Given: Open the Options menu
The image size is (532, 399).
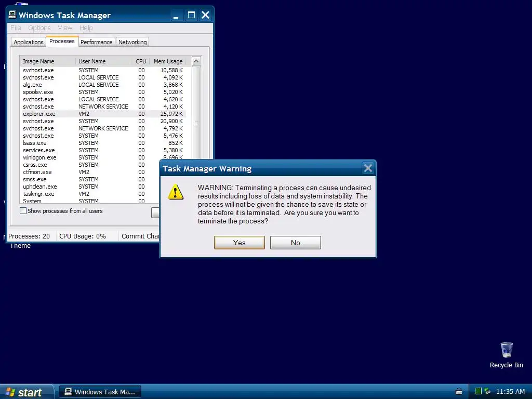Looking at the screenshot, I should (39, 28).
